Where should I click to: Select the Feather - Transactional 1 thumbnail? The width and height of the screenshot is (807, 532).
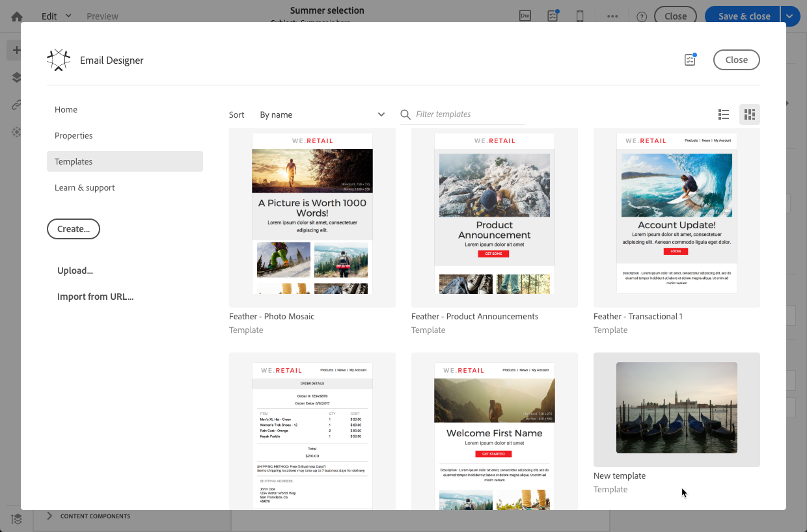(677, 218)
